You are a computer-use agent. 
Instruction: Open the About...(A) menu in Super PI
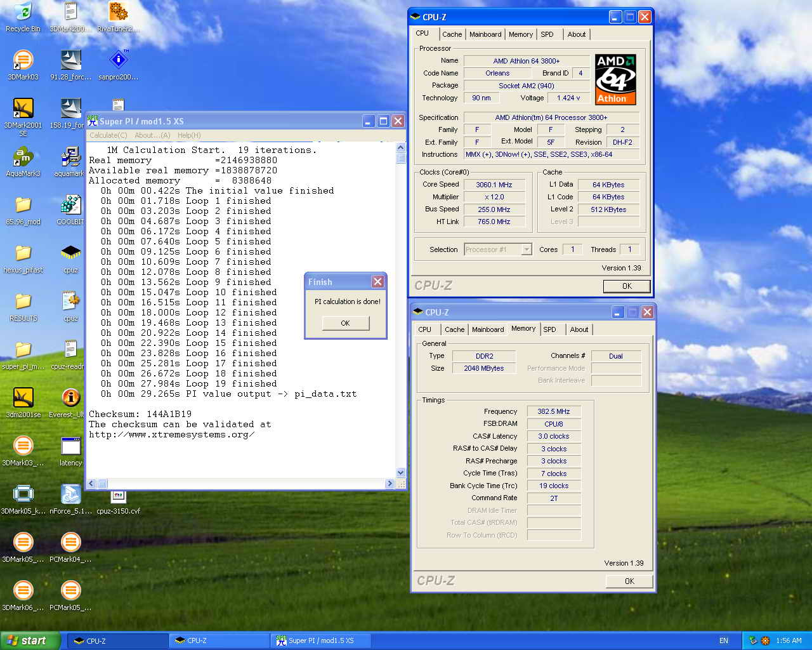point(152,135)
